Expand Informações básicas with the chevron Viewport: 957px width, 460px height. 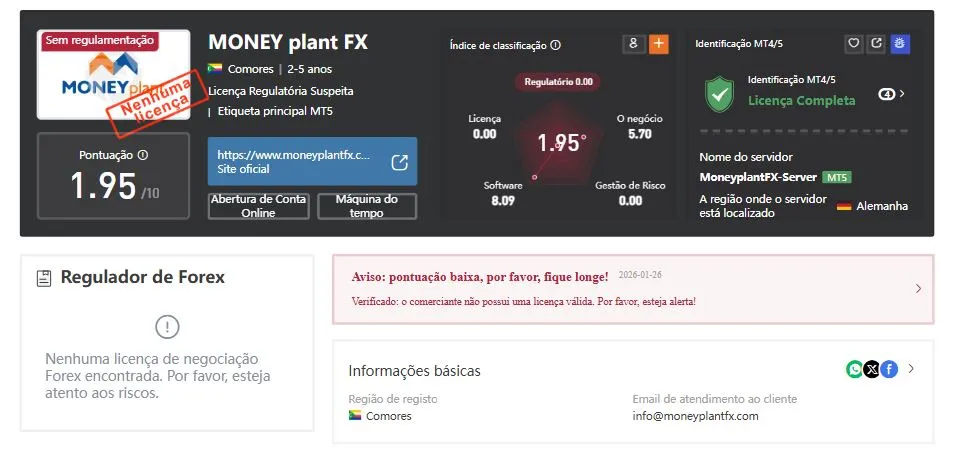(911, 368)
